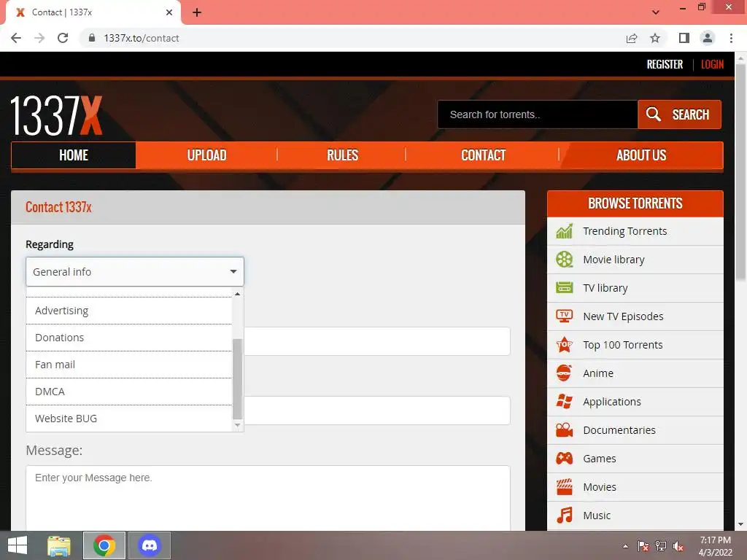Click the Top 100 Torrents star icon
This screenshot has width=747, height=560.
[x=565, y=344]
